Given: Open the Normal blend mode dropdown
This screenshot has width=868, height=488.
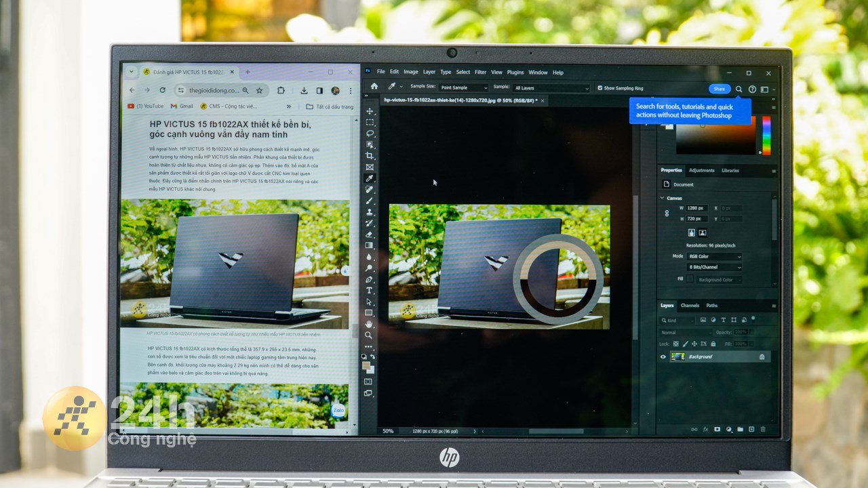Looking at the screenshot, I should 686,333.
